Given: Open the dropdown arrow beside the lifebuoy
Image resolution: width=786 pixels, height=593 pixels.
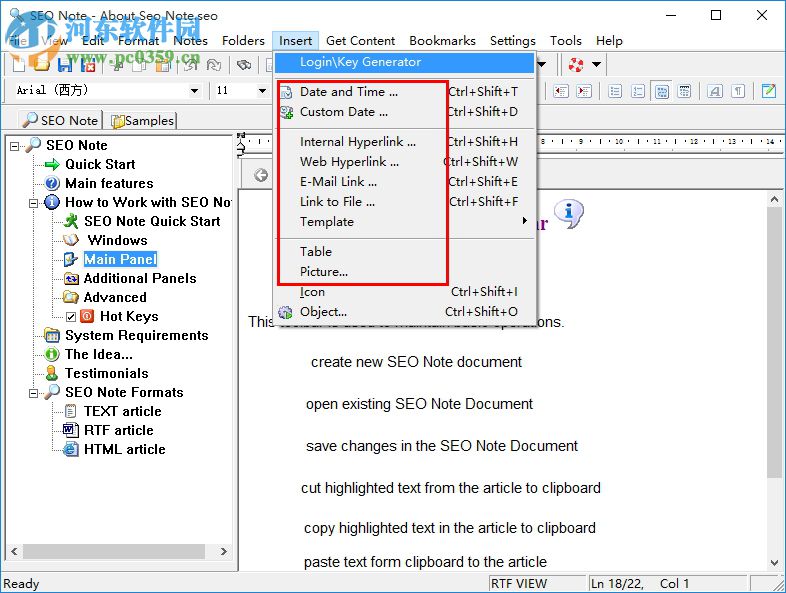Looking at the screenshot, I should (597, 64).
